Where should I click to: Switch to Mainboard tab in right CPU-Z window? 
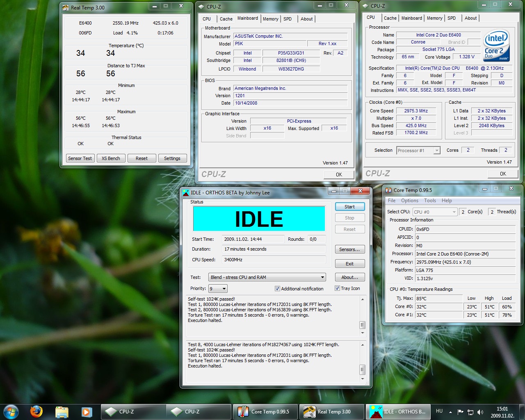pos(411,18)
